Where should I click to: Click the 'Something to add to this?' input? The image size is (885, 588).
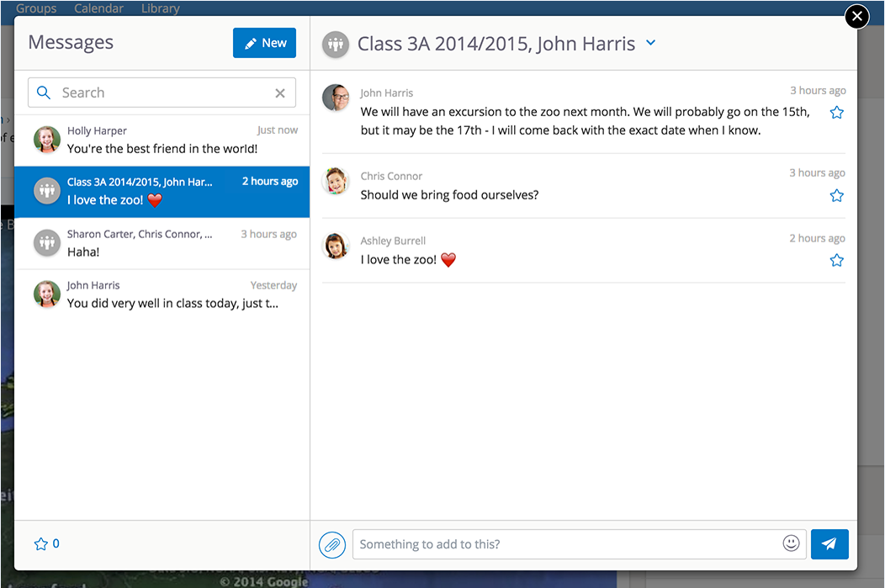(x=564, y=544)
